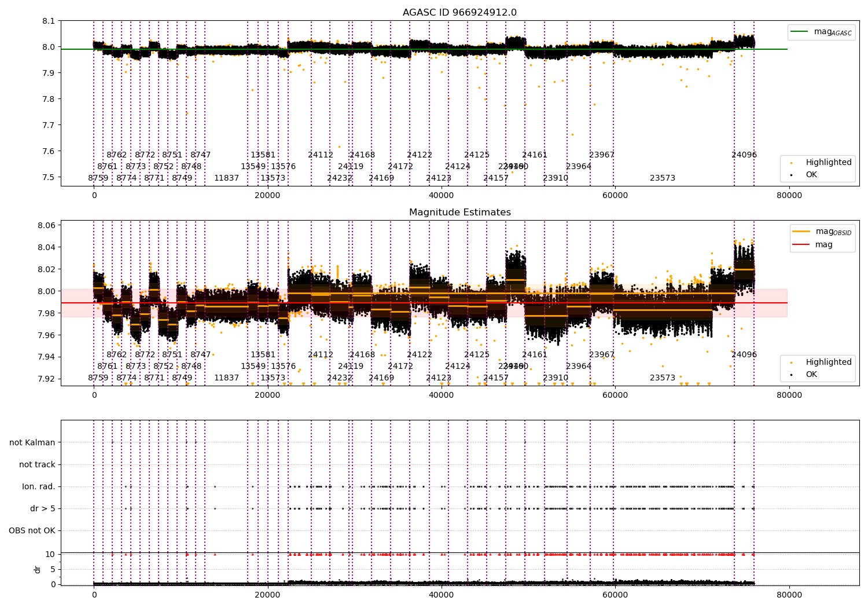This screenshot has height=608, width=868.
Task: Click obsid label '24161' in top panel
Action: pos(535,155)
